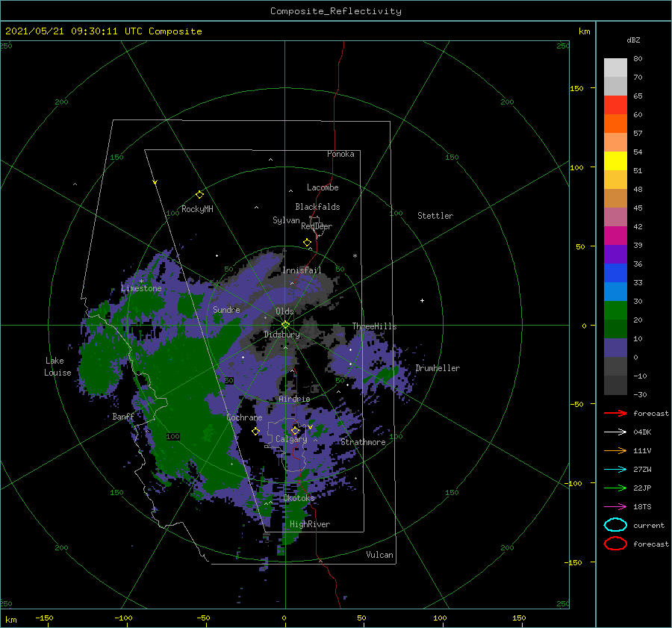Click the yellow diamond marker below RedDeer
Viewport: 672px width, 628px height.
click(308, 243)
